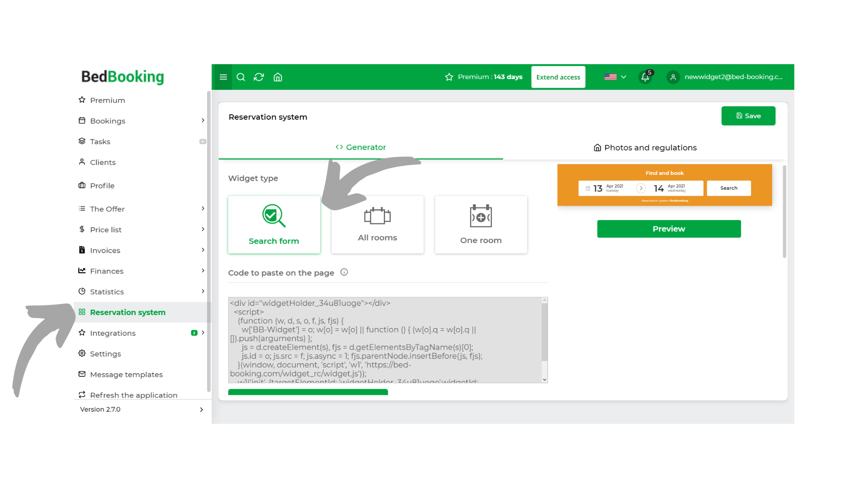This screenshot has height=488, width=868.
Task: Click the Premium star icon in top bar
Action: tap(449, 77)
